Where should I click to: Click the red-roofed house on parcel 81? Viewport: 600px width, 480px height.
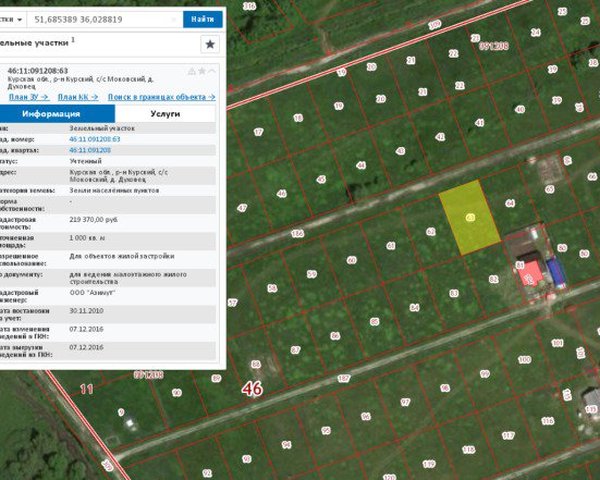530,273
